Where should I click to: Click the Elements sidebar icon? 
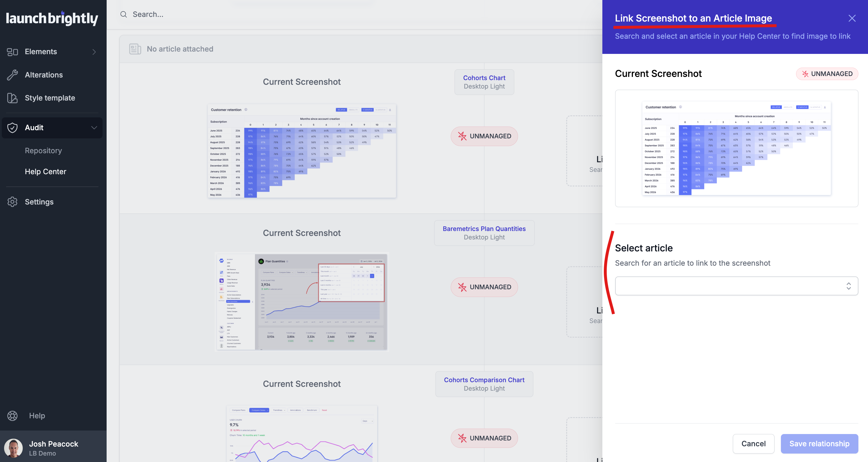13,52
